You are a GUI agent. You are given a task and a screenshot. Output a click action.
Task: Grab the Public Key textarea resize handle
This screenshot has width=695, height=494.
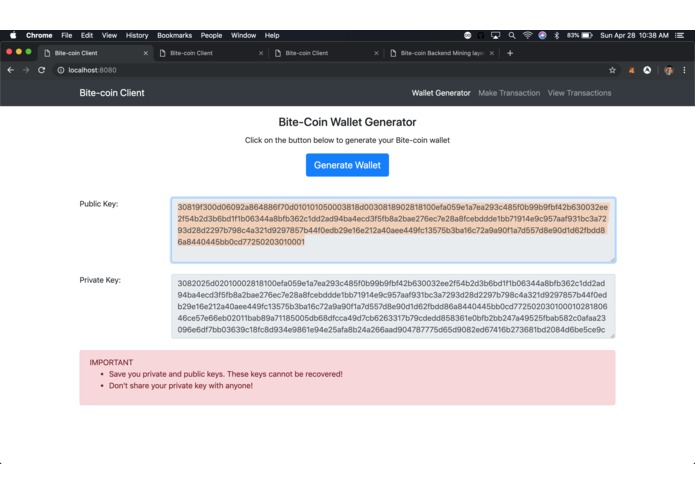click(613, 260)
